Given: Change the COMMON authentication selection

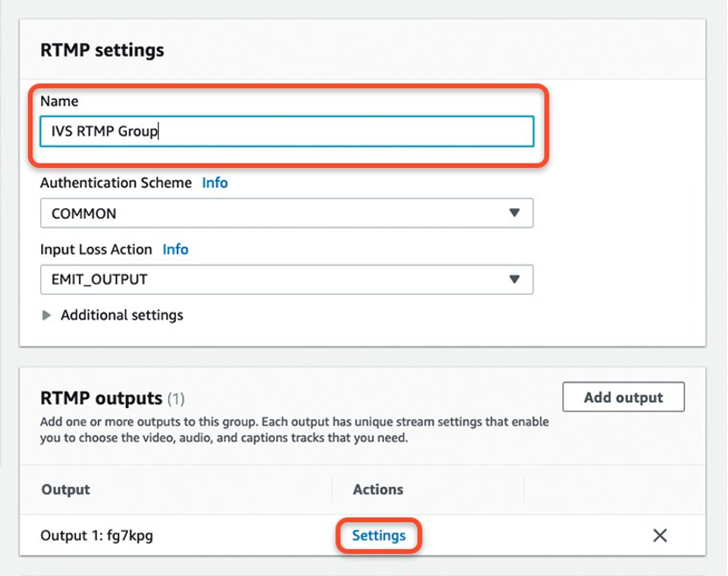Looking at the screenshot, I should (286, 213).
